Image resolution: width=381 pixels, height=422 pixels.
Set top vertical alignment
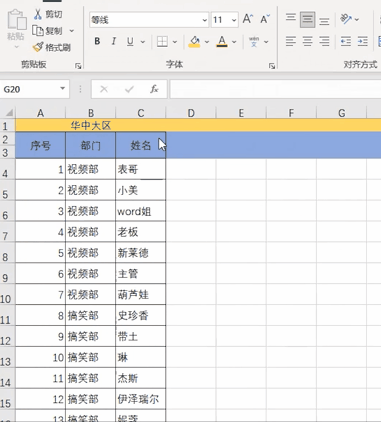click(x=291, y=18)
